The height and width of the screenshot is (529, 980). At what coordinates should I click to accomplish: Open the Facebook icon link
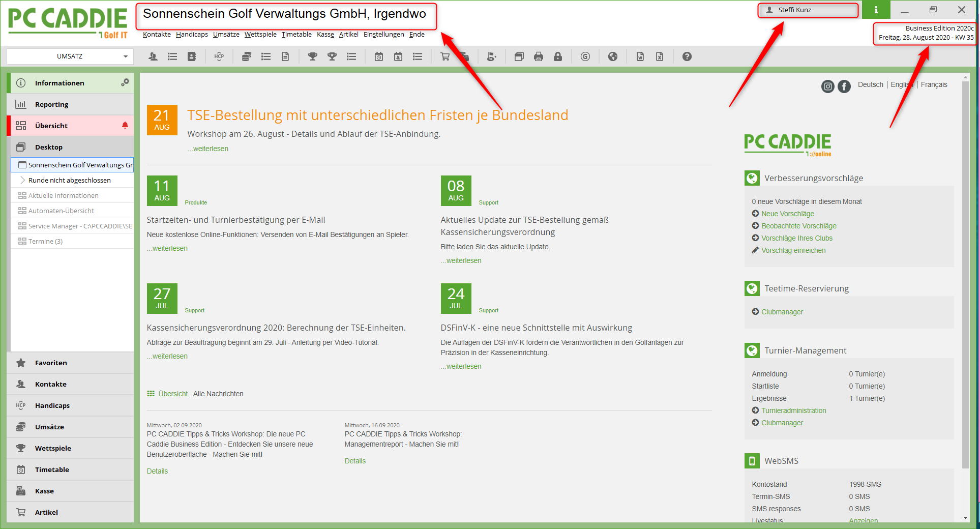[x=844, y=86]
